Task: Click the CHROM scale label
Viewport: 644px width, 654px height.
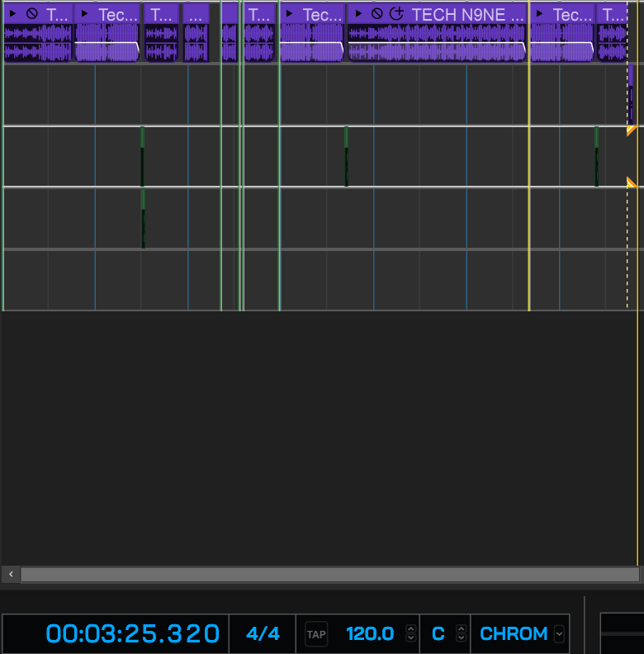Action: pyautogui.click(x=514, y=634)
